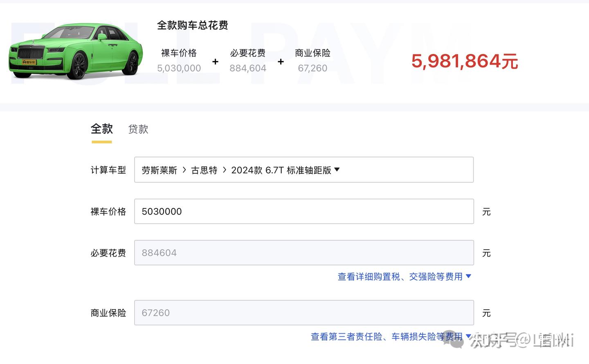Click the yellow underline indicator below 全款
Viewport: 589px width, 364px height.
click(101, 142)
